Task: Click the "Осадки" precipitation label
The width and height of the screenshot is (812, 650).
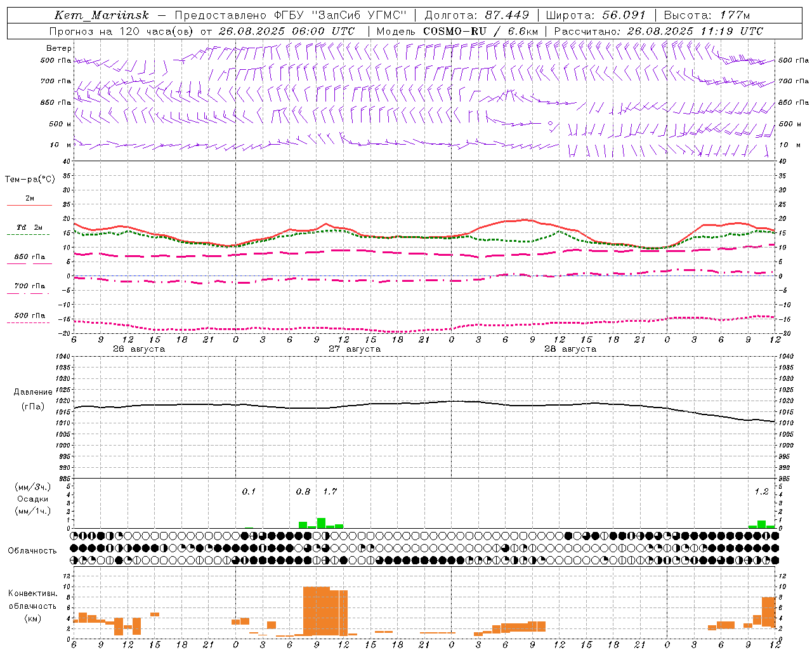Action: pos(33,499)
